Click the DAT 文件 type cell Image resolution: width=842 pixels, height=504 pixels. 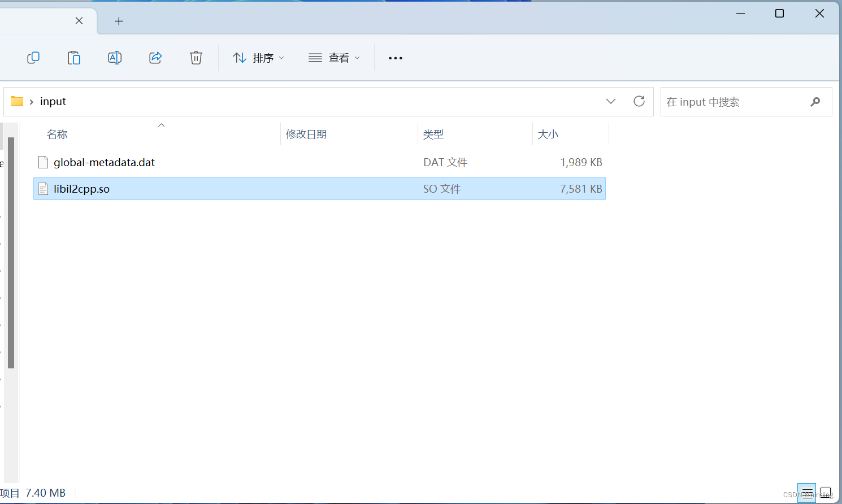445,162
